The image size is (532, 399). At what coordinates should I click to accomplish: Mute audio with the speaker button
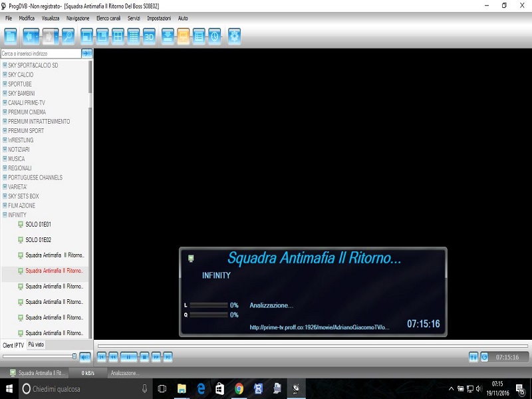pos(84,357)
